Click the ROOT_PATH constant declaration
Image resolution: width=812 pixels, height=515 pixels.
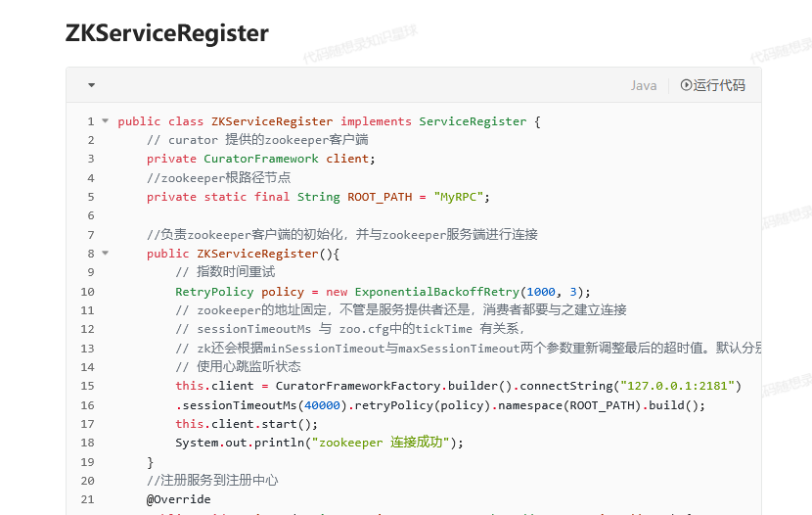point(380,197)
